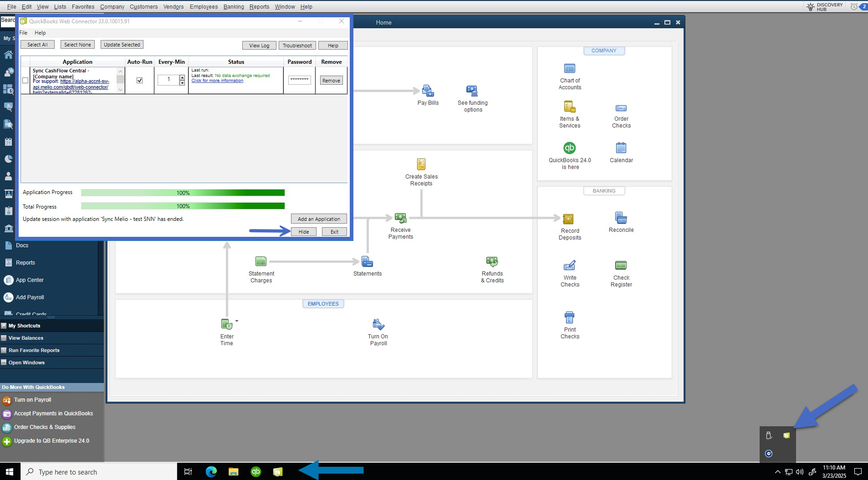
Task: Open the Chart of Accounts icon
Action: (x=569, y=69)
